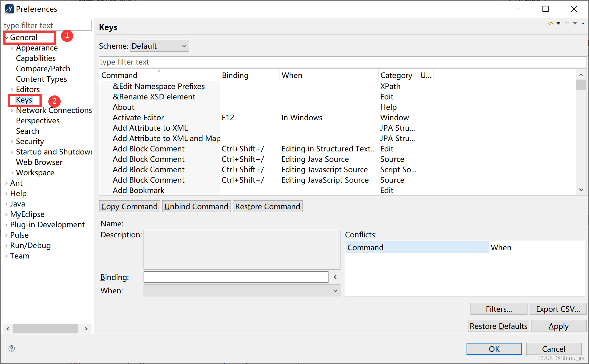Open the view menu triangle at top right
The width and height of the screenshot is (589, 364).
(x=583, y=23)
